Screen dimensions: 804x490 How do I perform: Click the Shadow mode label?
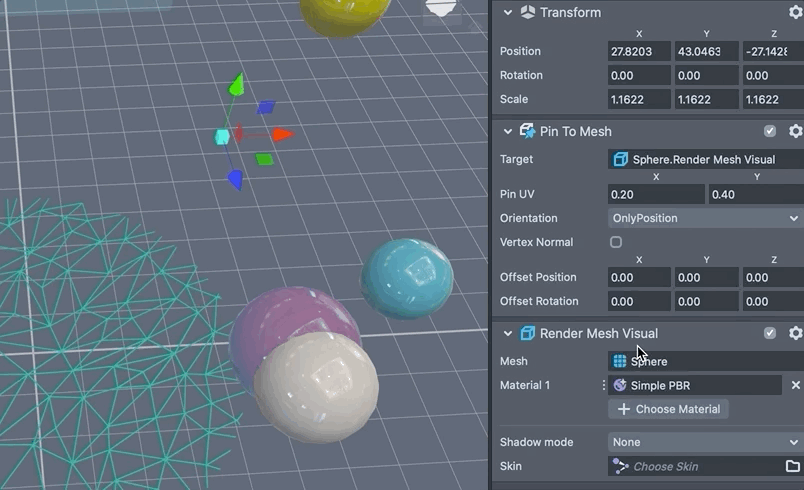(536, 442)
